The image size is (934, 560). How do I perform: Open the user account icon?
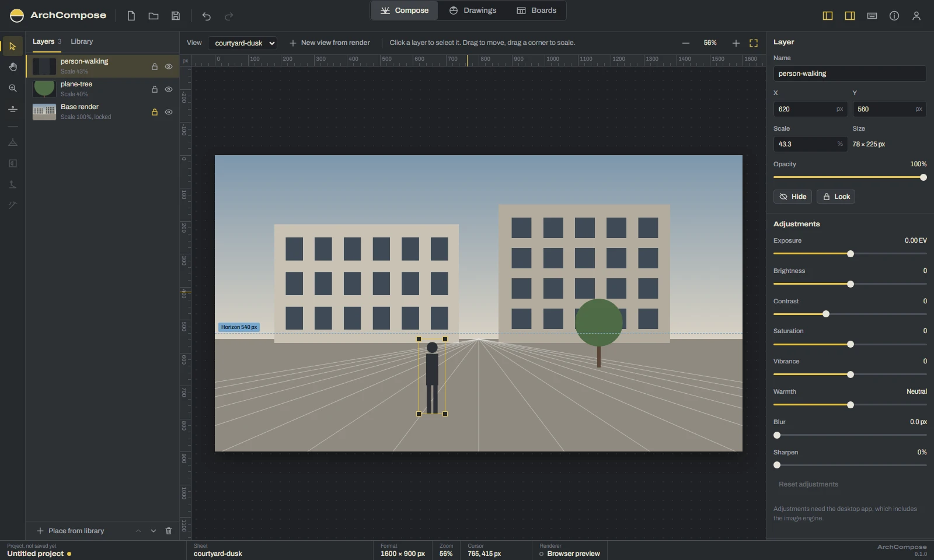tap(916, 16)
